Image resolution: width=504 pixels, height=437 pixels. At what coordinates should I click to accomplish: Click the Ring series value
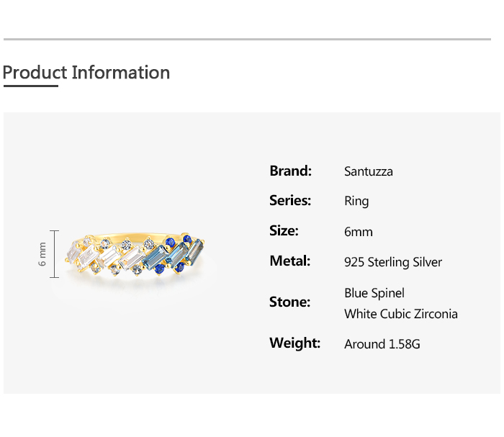tap(356, 202)
